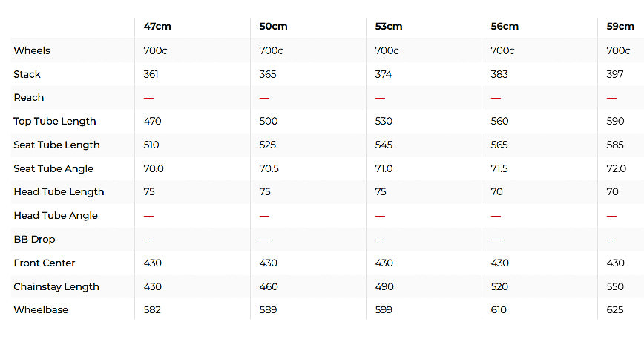This screenshot has height=362, width=644.
Task: Select the Wheelbase value 625 cell
Action: click(x=615, y=310)
